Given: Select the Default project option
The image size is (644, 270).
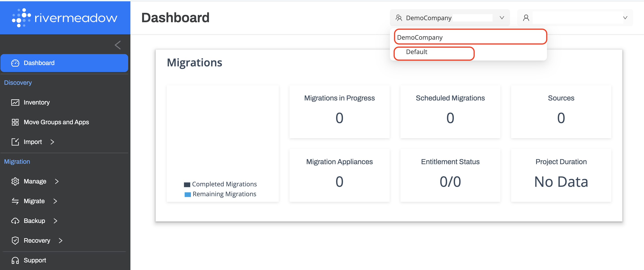Looking at the screenshot, I should tap(417, 52).
